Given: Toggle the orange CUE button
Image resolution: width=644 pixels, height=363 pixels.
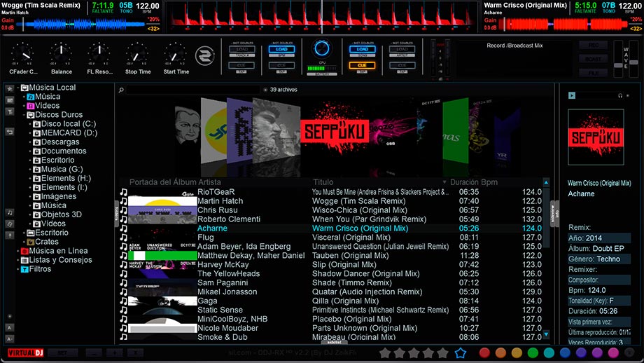Looking at the screenshot, I should point(362,65).
